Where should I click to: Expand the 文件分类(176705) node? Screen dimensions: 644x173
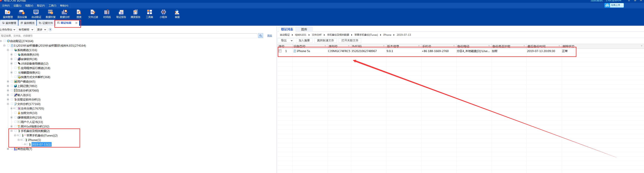[11, 108]
